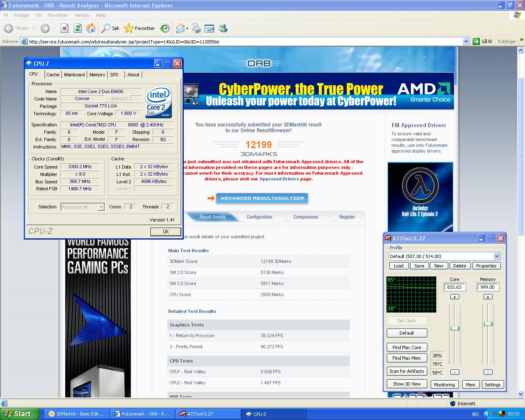Open the Configuration tab on results page
Viewport: 525px width, 420px height.
pos(259,217)
